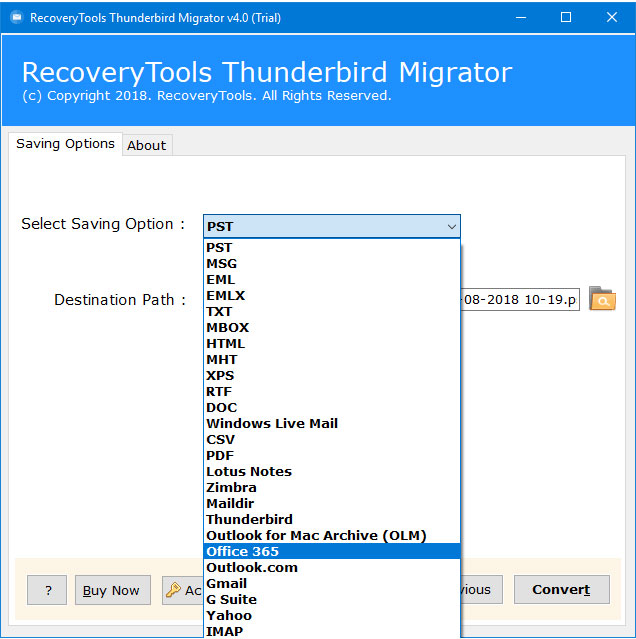Minimize the Thunderbird Migrator window
The image size is (636, 639).
point(521,18)
